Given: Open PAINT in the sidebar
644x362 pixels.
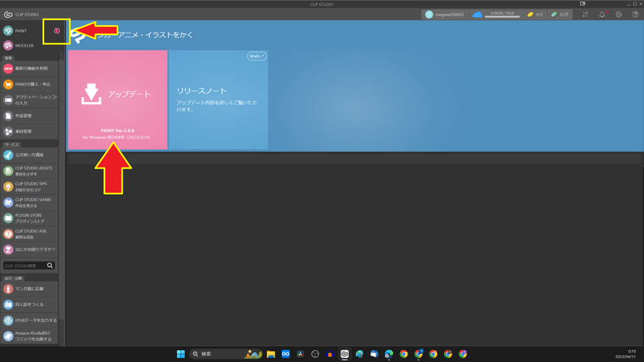Looking at the screenshot, I should pos(29,31).
